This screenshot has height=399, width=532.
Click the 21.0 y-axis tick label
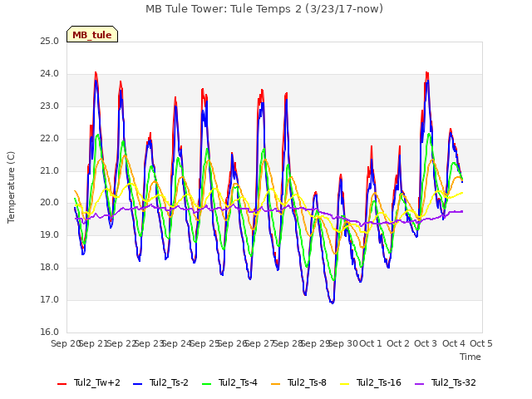click(50, 170)
